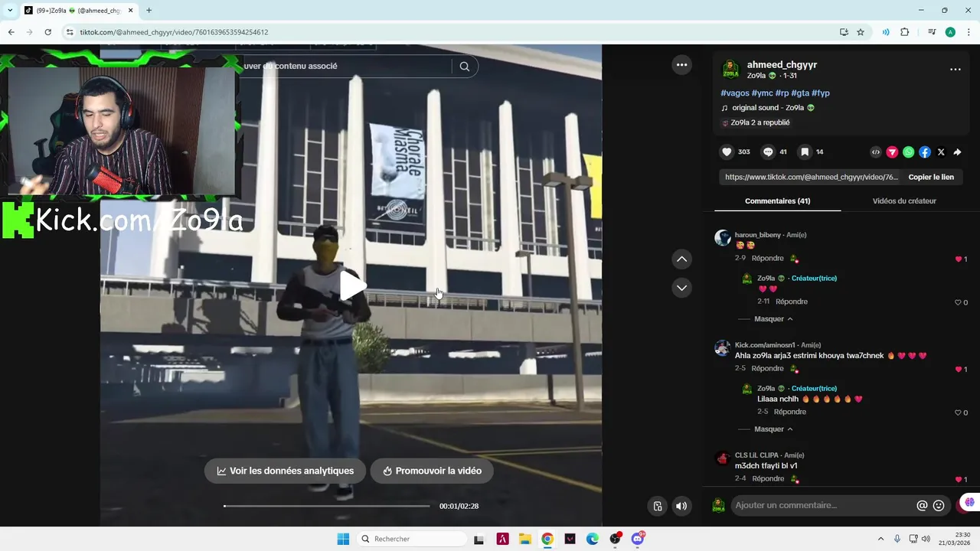This screenshot has height=551, width=980.
Task: Open Voir les données analytiques
Action: (285, 471)
